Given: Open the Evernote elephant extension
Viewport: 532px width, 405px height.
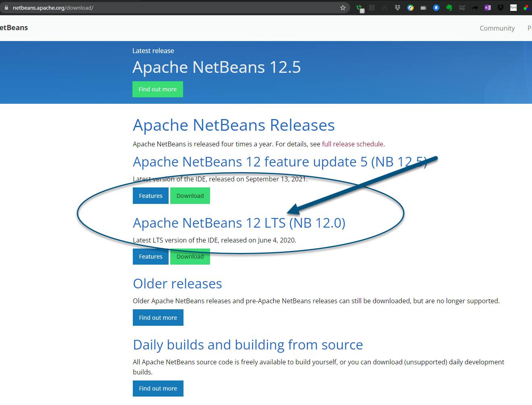Looking at the screenshot, I should tap(449, 8).
